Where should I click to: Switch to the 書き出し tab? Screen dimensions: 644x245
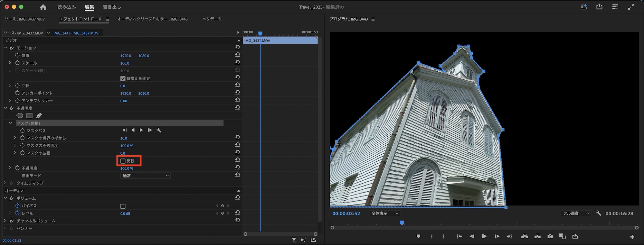[112, 7]
